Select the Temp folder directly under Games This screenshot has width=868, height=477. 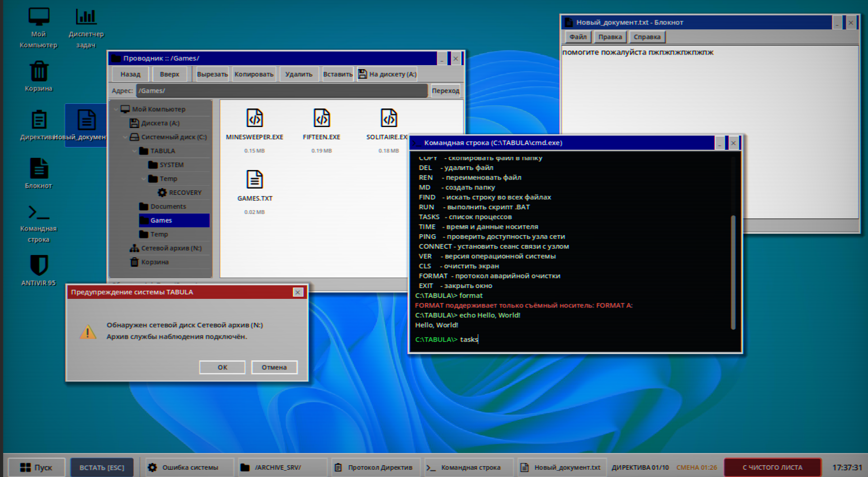pyautogui.click(x=154, y=234)
